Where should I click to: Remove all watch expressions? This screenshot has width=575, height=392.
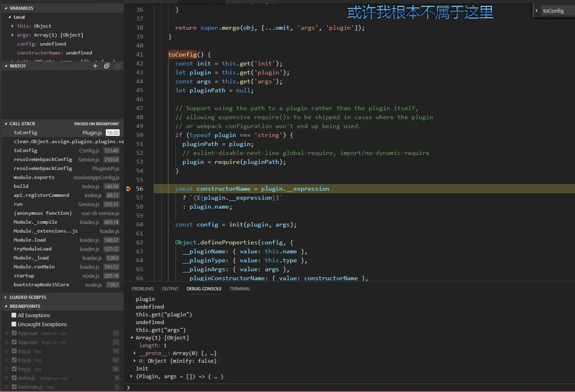click(118, 66)
